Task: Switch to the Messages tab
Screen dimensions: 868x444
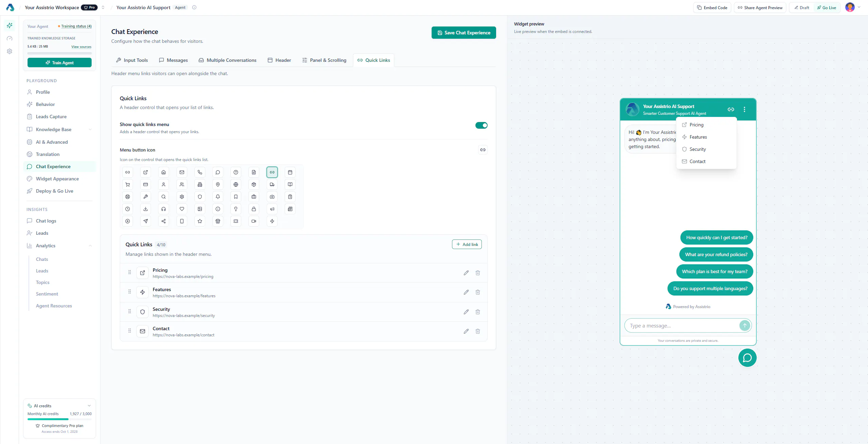Action: click(x=173, y=60)
